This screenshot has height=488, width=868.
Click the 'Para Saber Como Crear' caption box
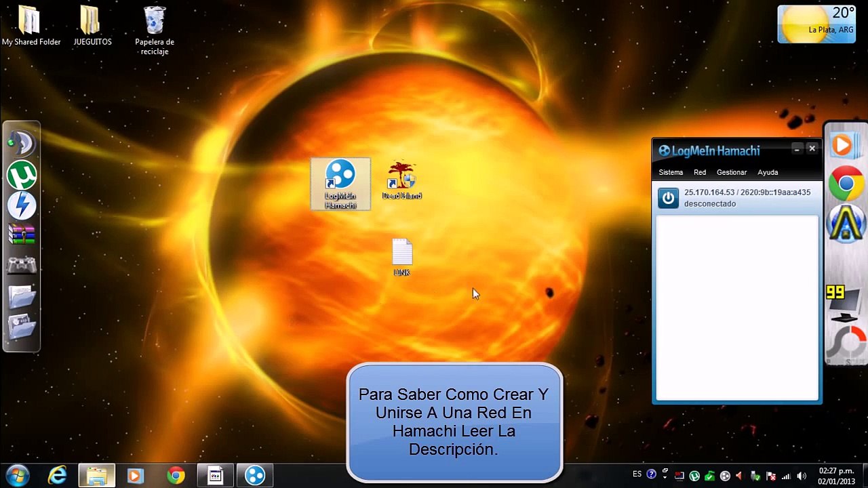click(454, 422)
